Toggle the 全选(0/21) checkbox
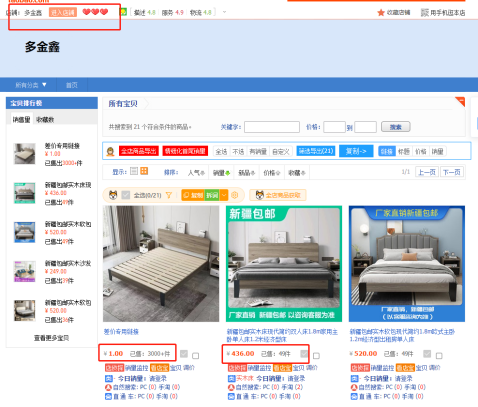The image size is (478, 407). point(126,195)
